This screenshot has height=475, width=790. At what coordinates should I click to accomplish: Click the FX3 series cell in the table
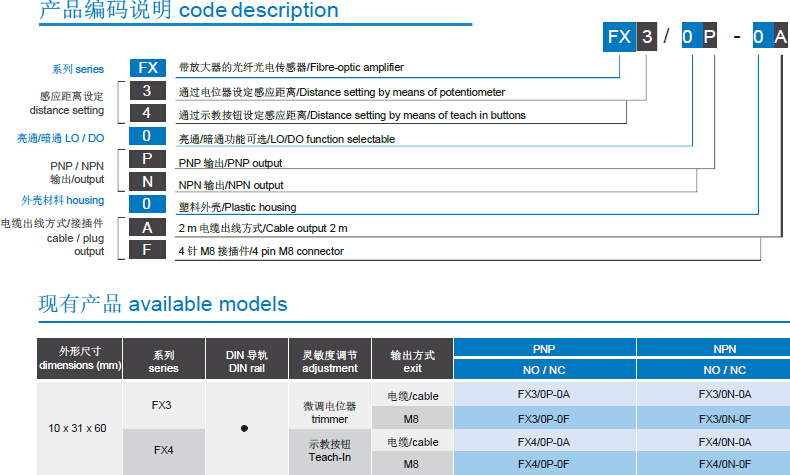coord(163,405)
